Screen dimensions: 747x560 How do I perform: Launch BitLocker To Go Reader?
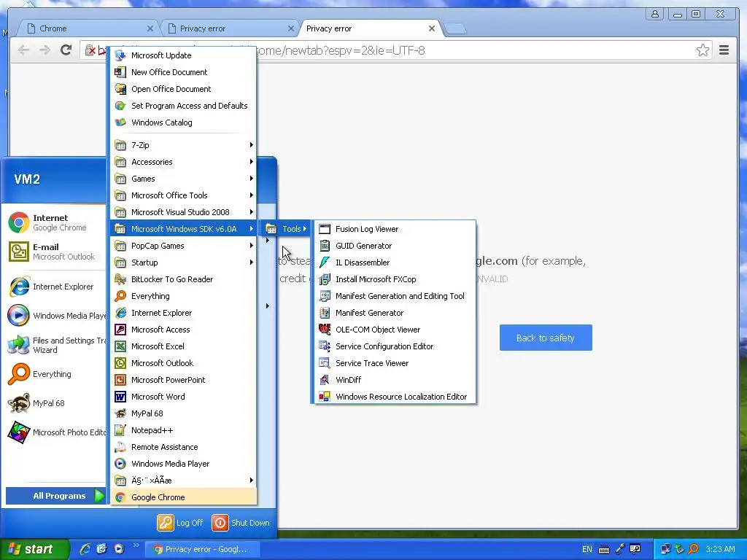coord(183,279)
